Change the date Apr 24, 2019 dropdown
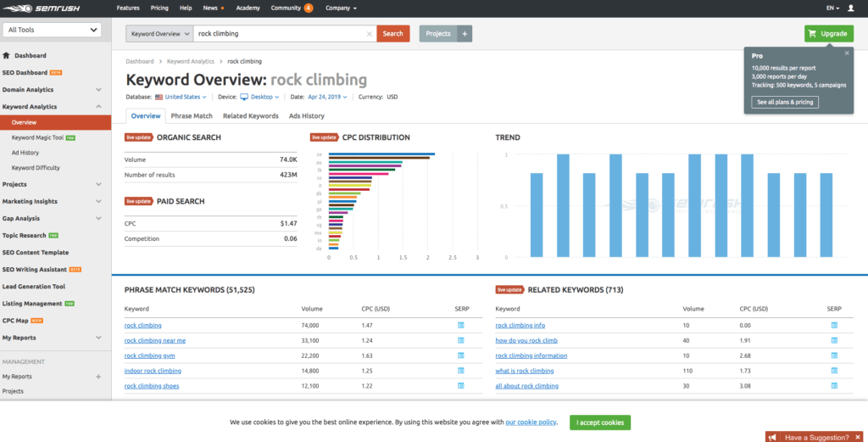Viewport: 868px width, 442px height. [x=327, y=97]
